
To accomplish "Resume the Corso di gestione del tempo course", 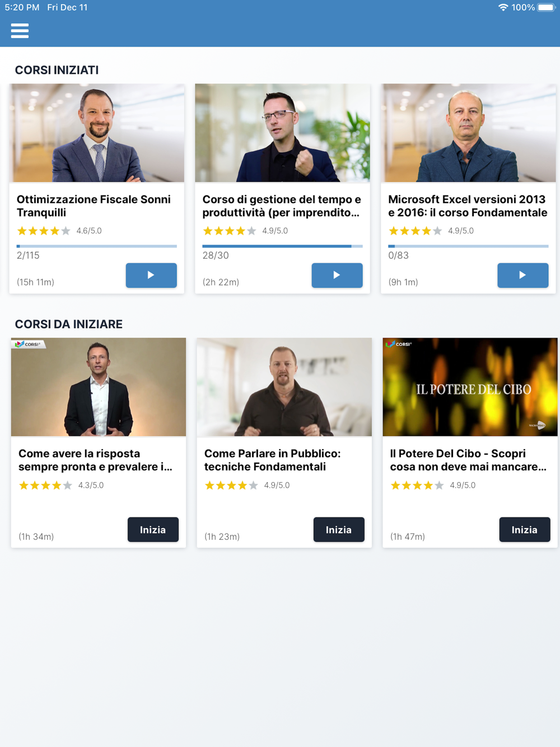I will click(x=337, y=275).
